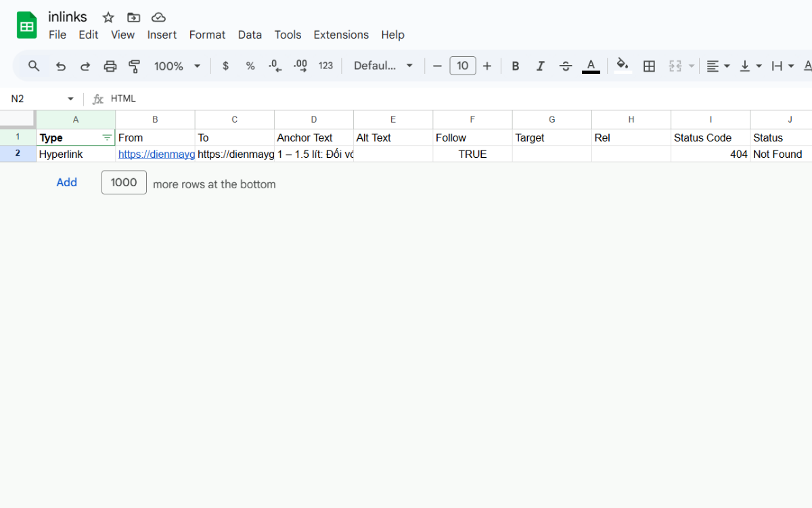
Task: Click the redo arrow icon
Action: coord(85,66)
